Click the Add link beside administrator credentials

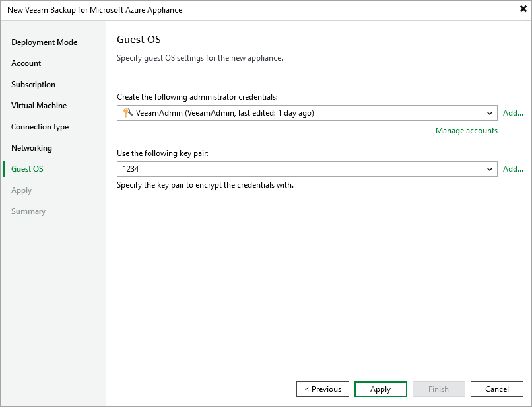(513, 113)
